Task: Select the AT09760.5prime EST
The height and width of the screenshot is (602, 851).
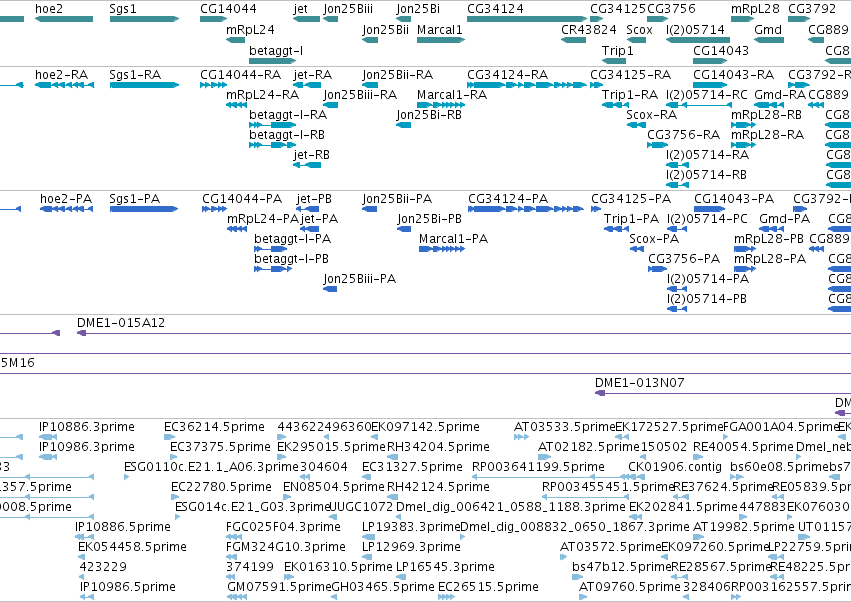Action: pyautogui.click(x=583, y=597)
